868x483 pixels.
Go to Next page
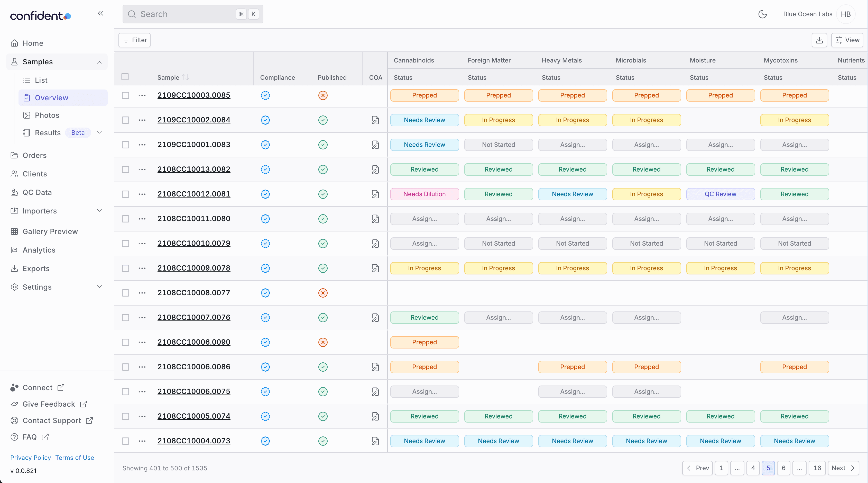point(843,468)
